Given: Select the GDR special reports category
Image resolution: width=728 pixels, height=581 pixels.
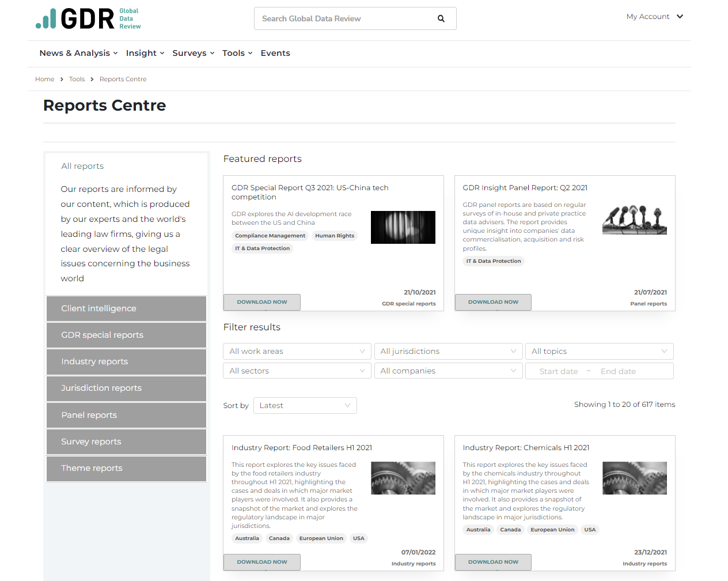Looking at the screenshot, I should pyautogui.click(x=126, y=335).
